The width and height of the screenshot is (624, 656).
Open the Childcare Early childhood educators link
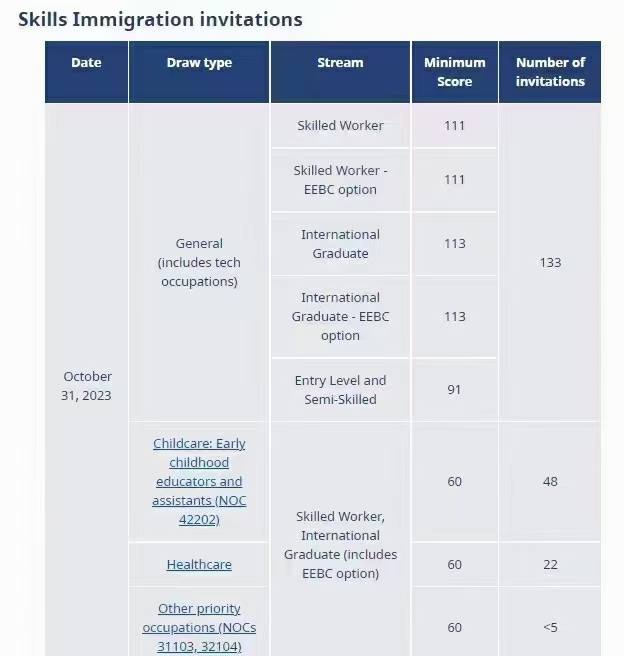(x=199, y=481)
